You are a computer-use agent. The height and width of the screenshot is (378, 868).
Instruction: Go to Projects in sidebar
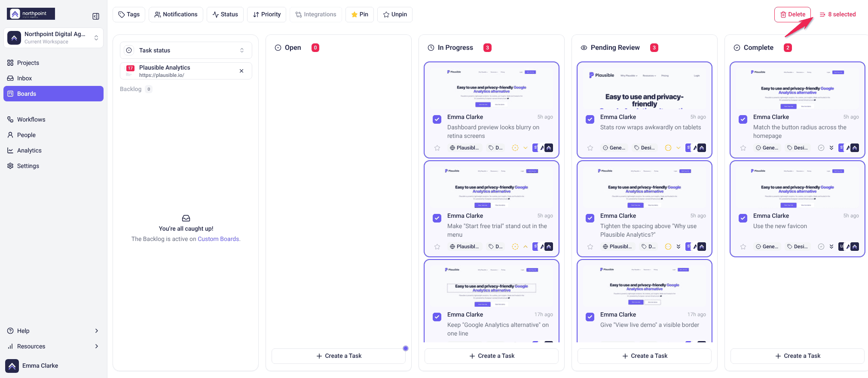pos(53,63)
